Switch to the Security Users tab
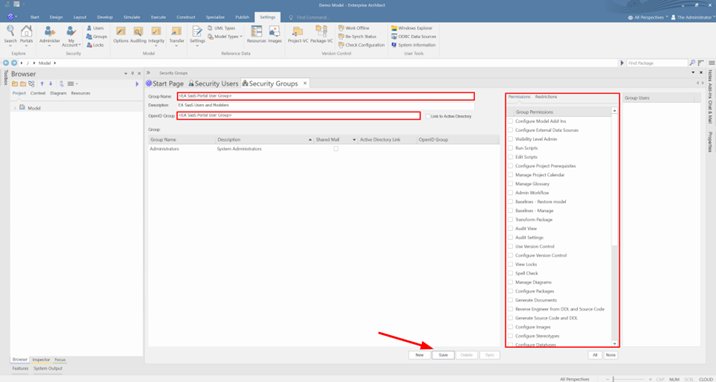The image size is (716, 382). tap(213, 84)
